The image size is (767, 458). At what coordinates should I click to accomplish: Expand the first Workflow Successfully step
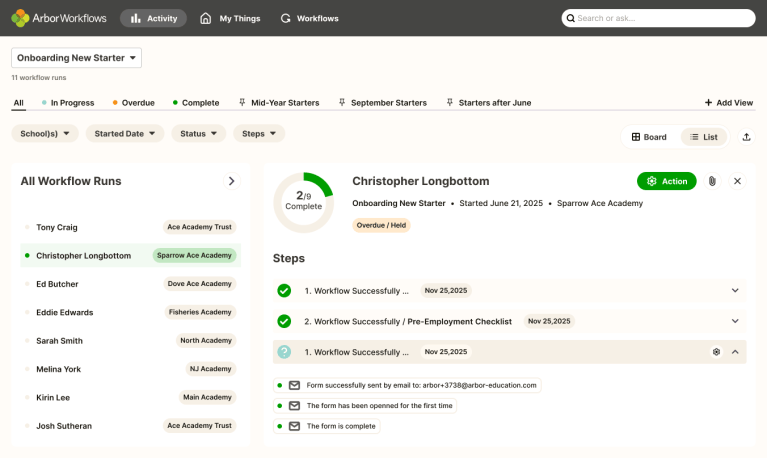[735, 291]
